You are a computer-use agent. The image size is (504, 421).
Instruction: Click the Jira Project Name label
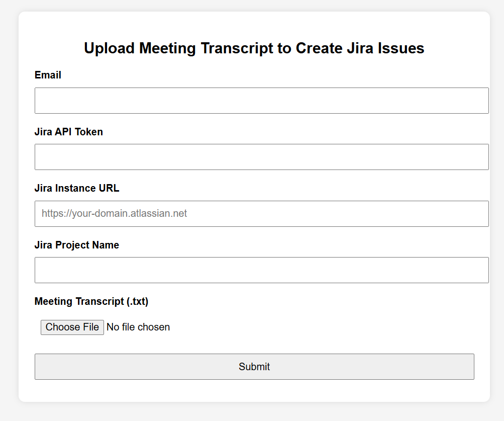pos(77,245)
